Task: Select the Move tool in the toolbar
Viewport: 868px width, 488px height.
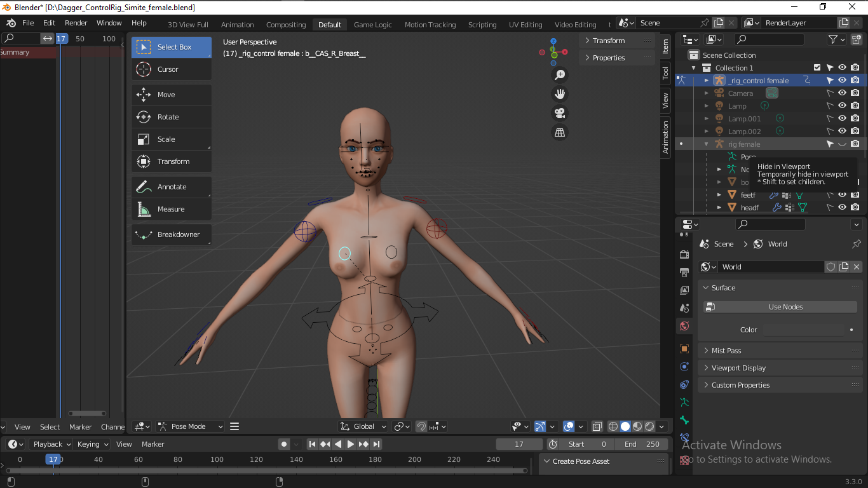Action: click(171, 94)
